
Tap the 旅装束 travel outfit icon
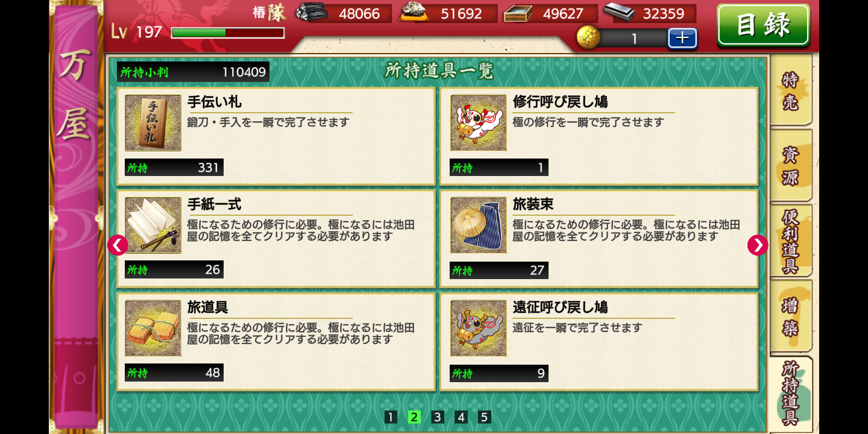(479, 225)
